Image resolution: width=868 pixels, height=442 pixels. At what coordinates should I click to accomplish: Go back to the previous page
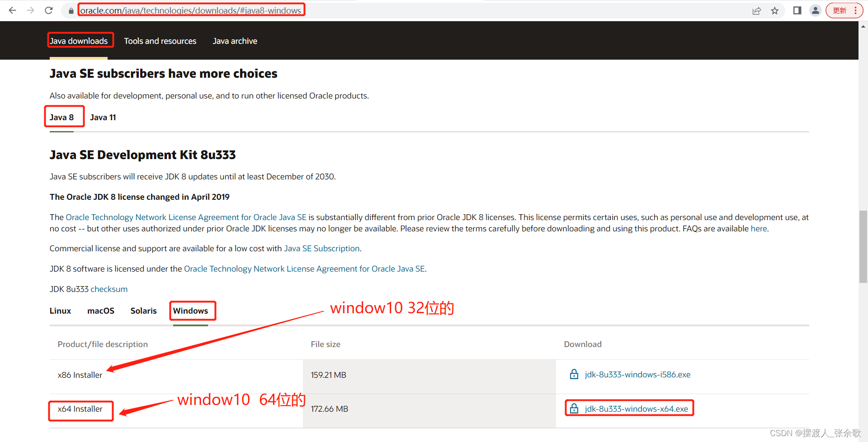12,10
